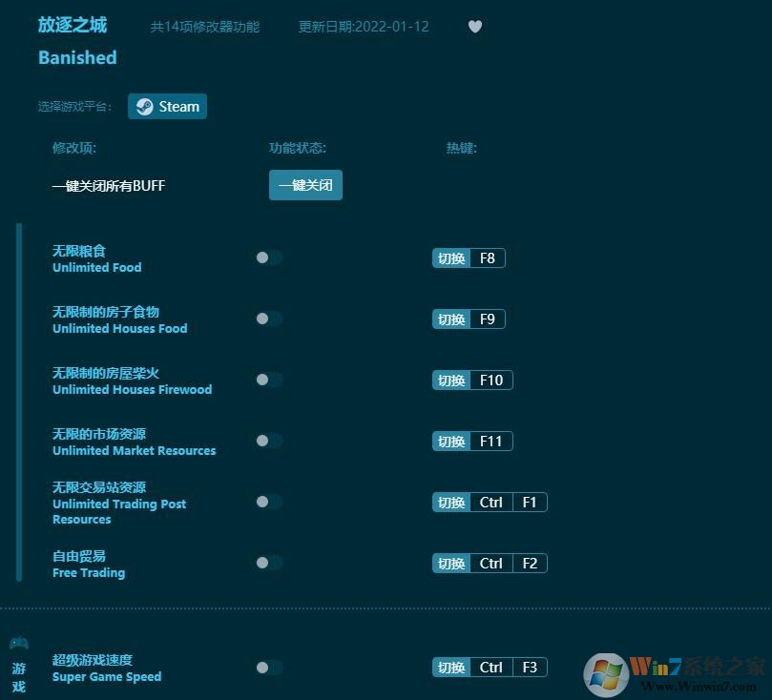Enable Unlimited Food (无限粮食)
The height and width of the screenshot is (700, 772).
point(268,257)
